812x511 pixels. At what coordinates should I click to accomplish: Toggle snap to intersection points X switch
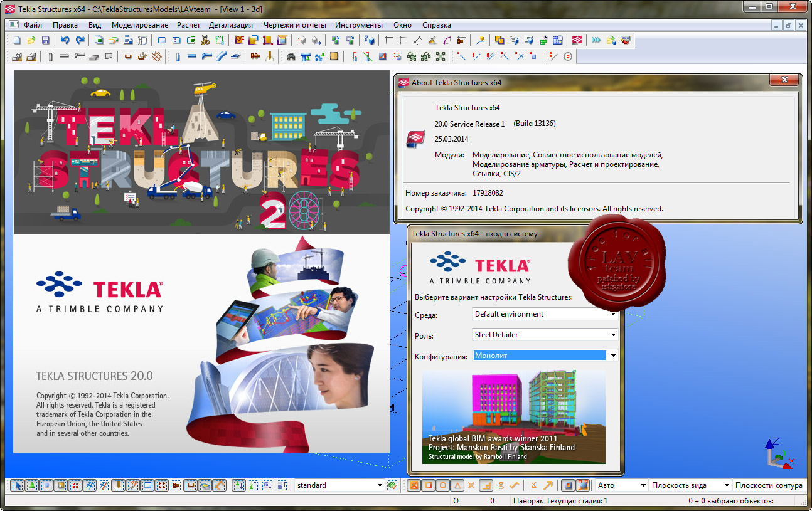(x=471, y=485)
